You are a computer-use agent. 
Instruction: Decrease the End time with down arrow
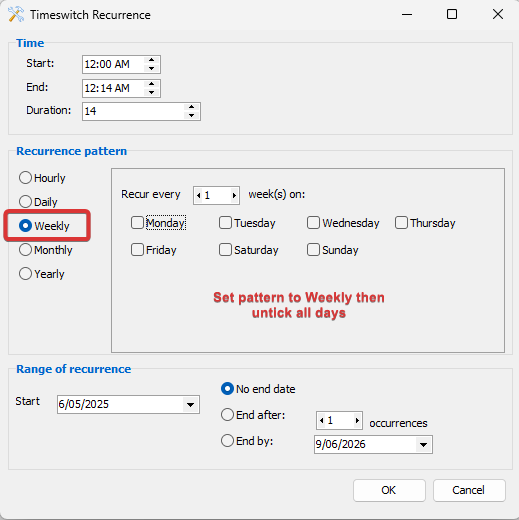click(152, 92)
